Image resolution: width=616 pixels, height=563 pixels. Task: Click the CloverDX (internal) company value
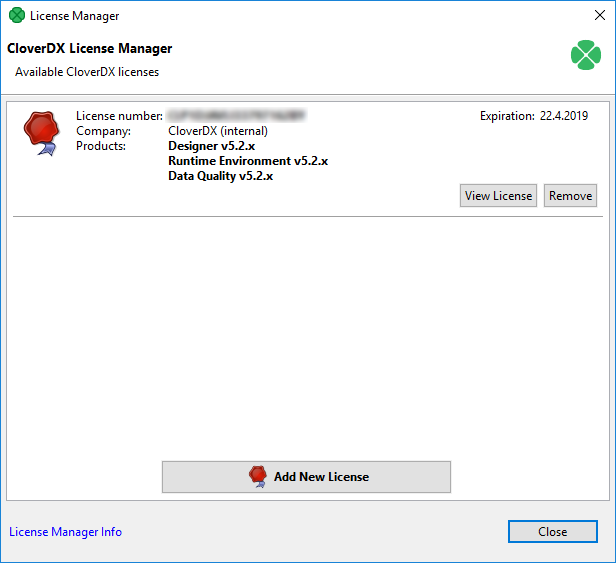(x=217, y=131)
